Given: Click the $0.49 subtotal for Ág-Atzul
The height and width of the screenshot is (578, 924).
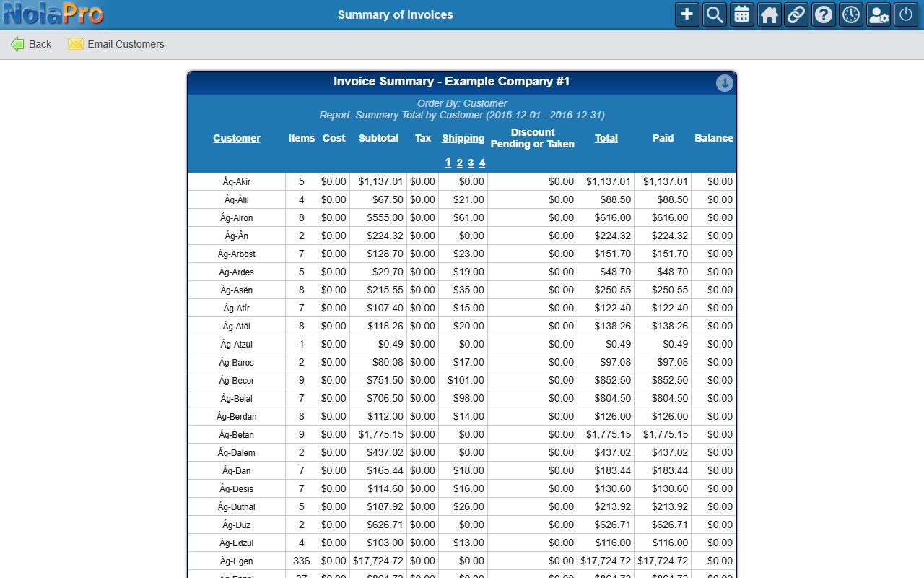Looking at the screenshot, I should (x=391, y=344).
